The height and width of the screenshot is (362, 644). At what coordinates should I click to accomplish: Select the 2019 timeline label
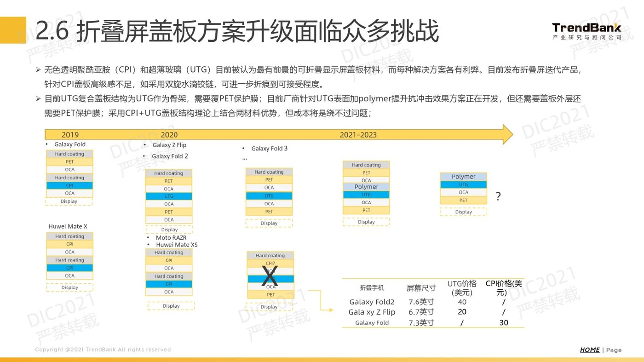(x=70, y=135)
